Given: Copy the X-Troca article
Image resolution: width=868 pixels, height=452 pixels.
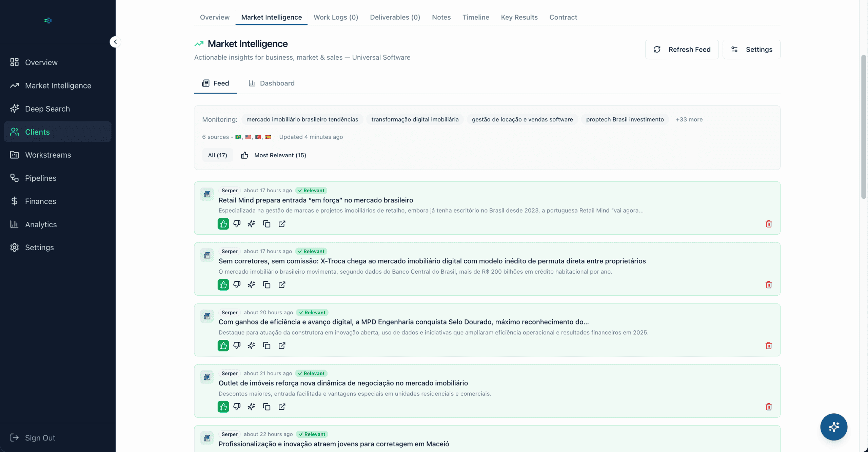Looking at the screenshot, I should [x=267, y=285].
